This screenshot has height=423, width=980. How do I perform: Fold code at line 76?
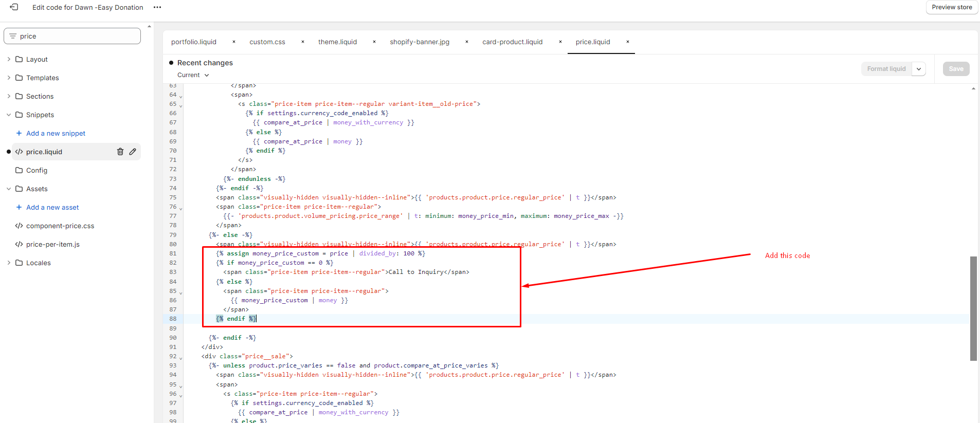tap(180, 208)
